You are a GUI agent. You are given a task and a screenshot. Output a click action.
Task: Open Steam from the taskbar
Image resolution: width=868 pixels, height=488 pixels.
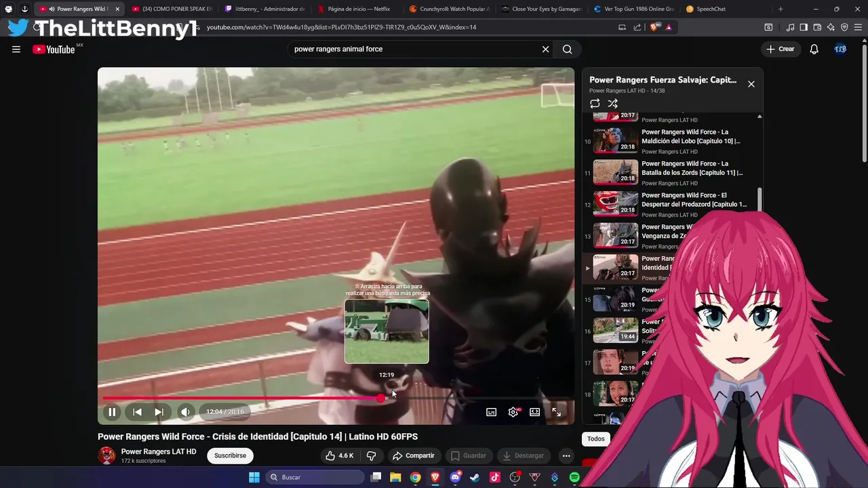[x=475, y=477]
